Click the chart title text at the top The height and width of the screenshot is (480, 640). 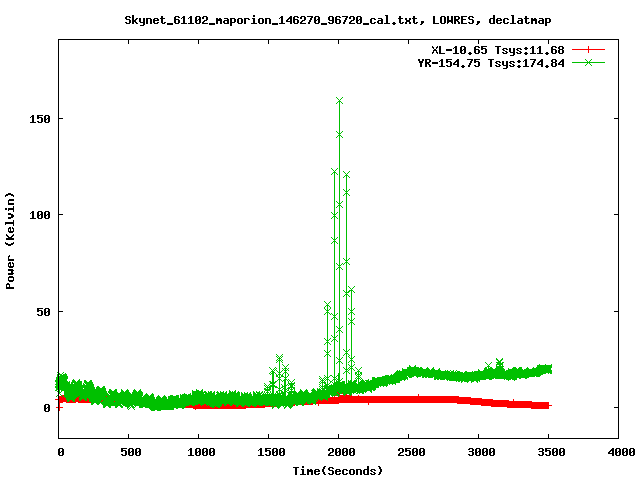click(x=338, y=20)
